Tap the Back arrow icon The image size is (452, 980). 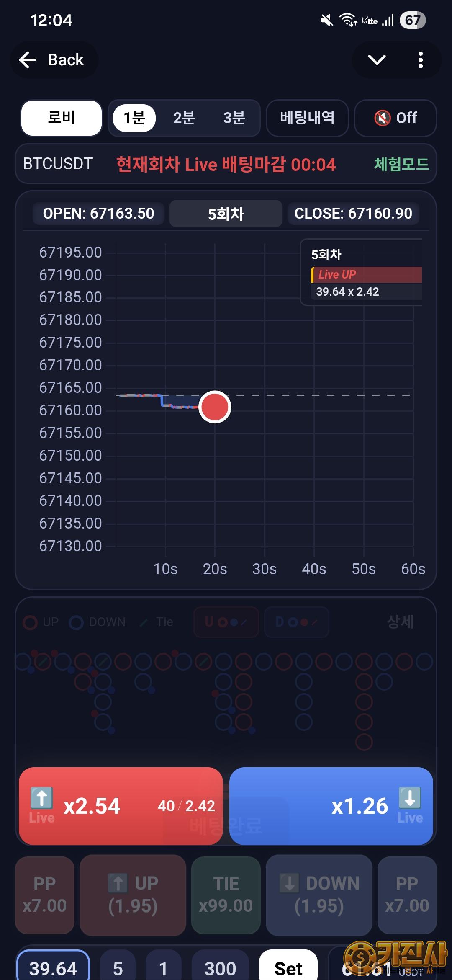coord(28,60)
